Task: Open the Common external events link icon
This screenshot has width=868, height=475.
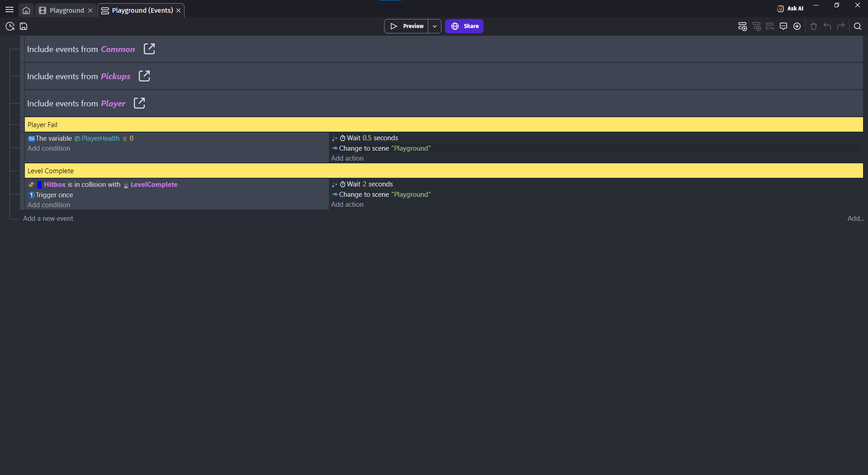Action: (x=149, y=49)
